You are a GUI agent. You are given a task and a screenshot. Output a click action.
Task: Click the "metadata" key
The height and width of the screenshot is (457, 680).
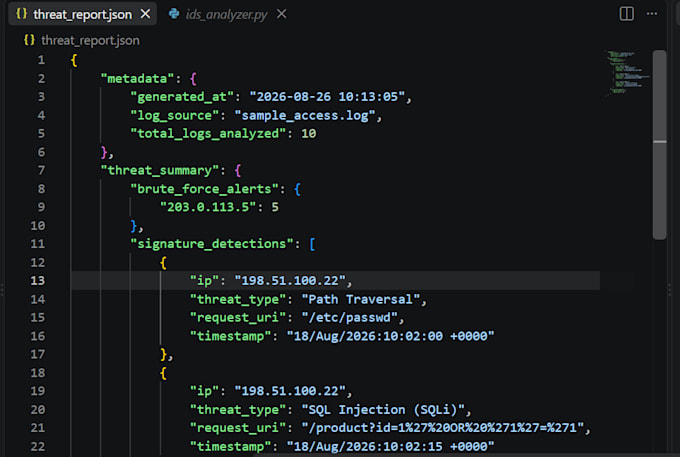pos(137,78)
